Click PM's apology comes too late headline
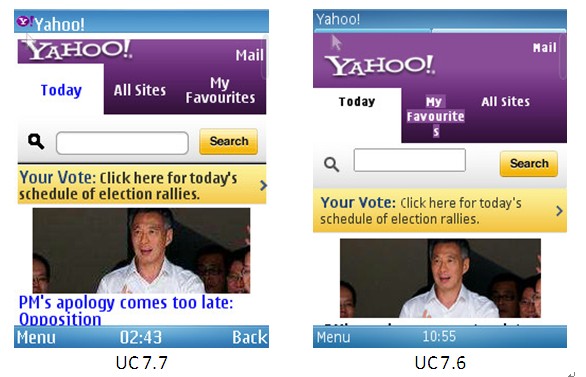 pos(126,311)
